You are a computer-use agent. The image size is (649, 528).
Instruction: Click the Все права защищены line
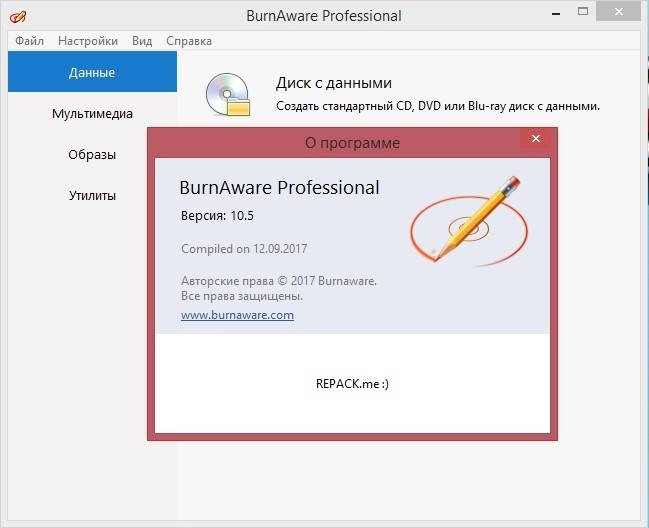(242, 296)
